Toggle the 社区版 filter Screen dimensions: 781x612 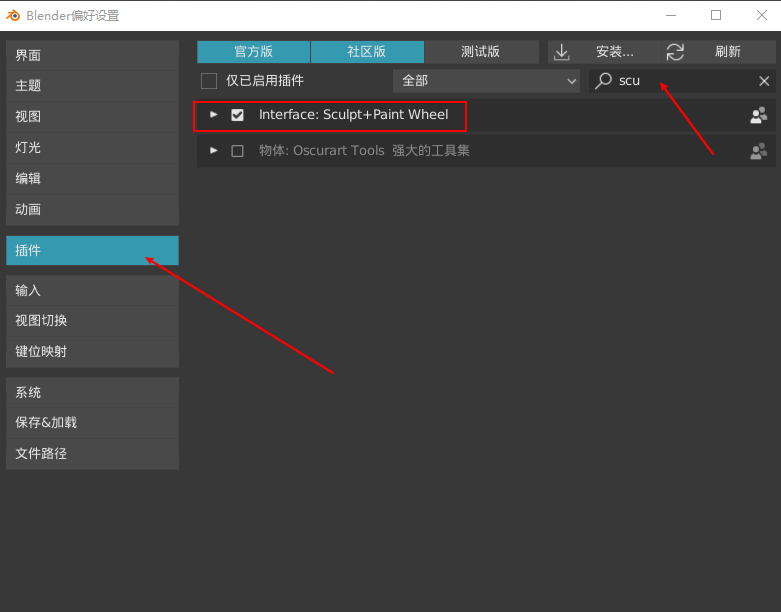[x=367, y=52]
